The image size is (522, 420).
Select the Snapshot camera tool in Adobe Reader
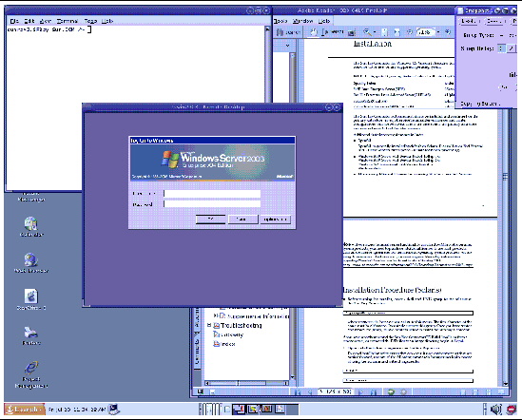352,32
